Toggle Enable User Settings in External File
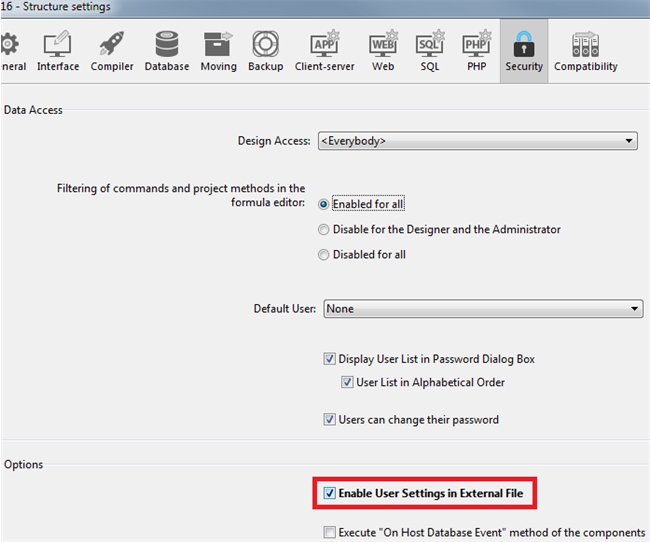This screenshot has height=542, width=650. pyautogui.click(x=330, y=493)
